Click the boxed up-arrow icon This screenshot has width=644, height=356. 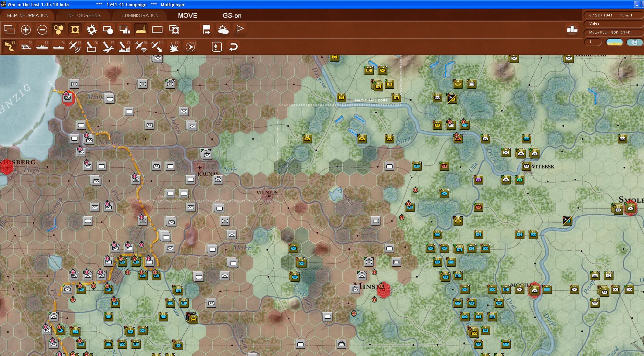(x=216, y=47)
